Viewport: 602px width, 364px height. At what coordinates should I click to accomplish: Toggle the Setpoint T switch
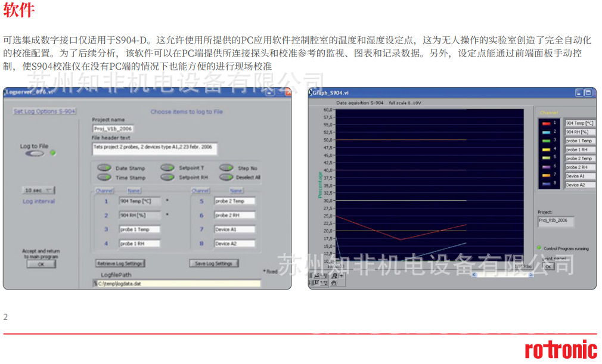pyautogui.click(x=167, y=167)
